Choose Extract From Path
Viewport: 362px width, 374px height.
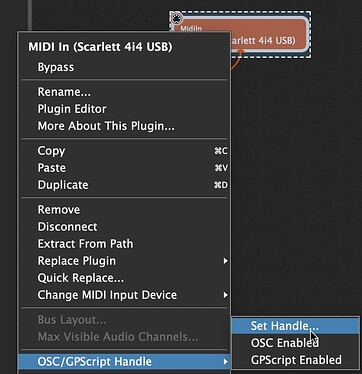pos(125,244)
